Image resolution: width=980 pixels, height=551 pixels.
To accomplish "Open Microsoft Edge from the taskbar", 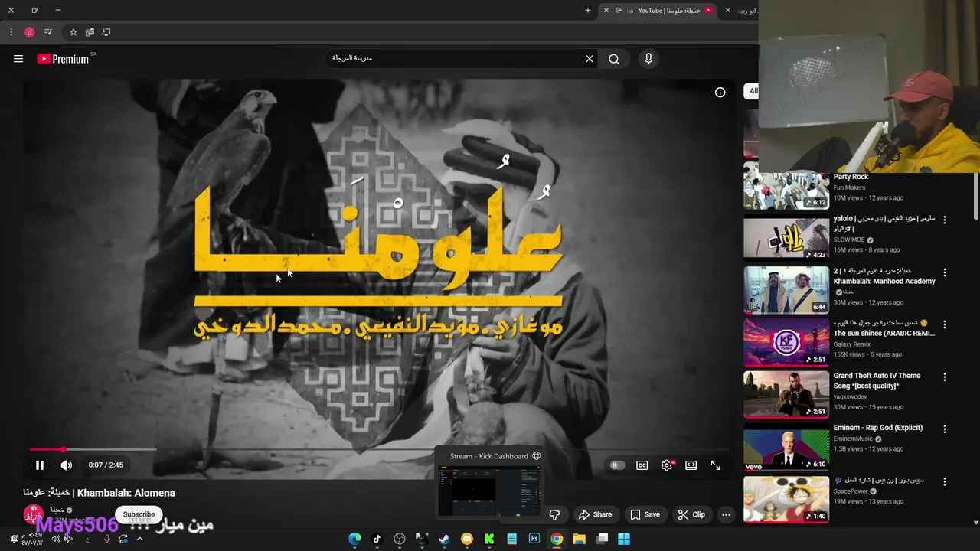I will click(354, 540).
